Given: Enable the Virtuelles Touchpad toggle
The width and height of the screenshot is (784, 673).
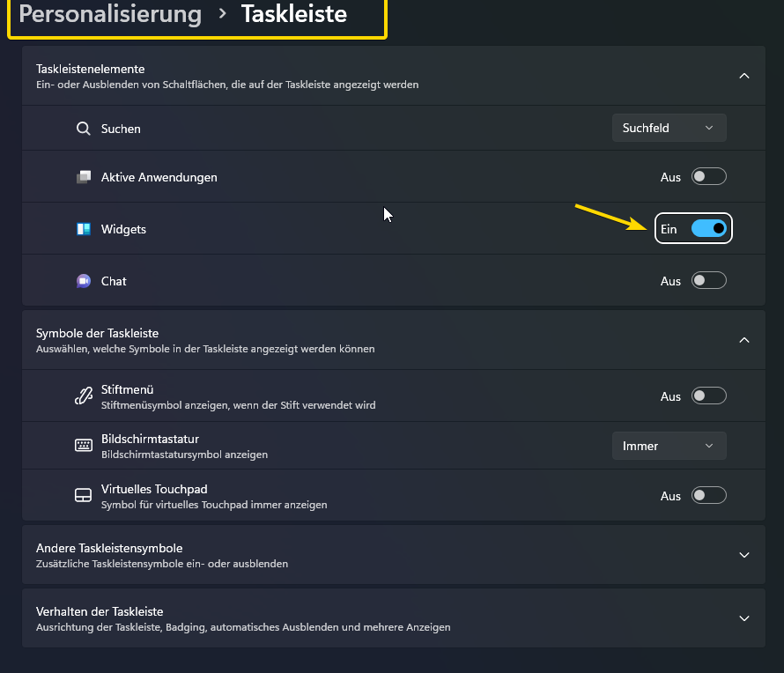Looking at the screenshot, I should pos(708,496).
